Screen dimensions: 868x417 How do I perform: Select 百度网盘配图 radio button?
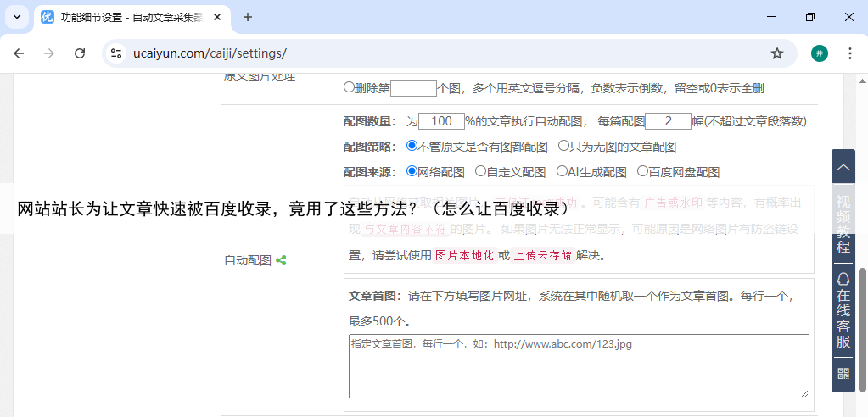point(642,171)
